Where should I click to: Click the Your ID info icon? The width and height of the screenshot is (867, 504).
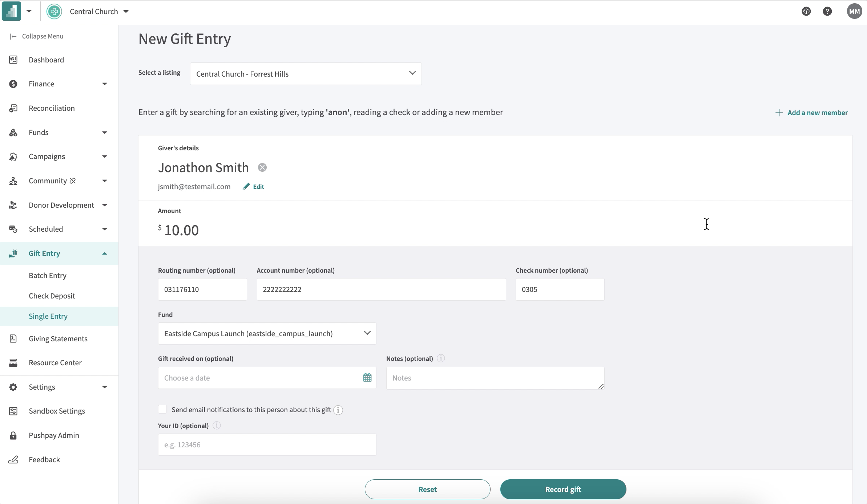(217, 425)
